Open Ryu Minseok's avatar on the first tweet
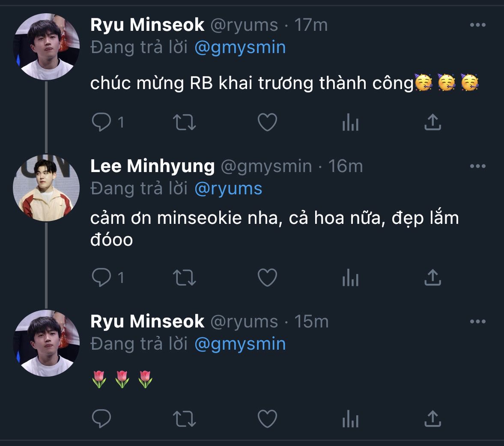The height and width of the screenshot is (446, 504). [46, 46]
